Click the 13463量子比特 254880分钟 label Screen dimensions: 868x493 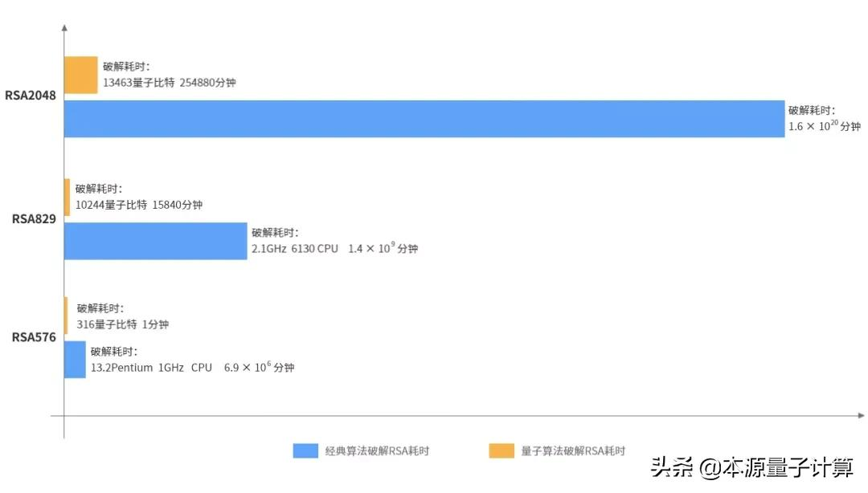(170, 83)
